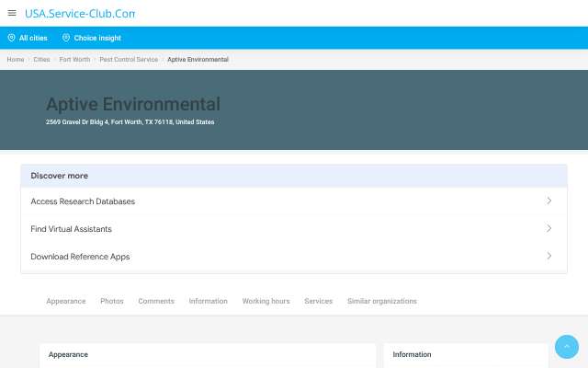Switch to the Appearance tab
This screenshot has height=368, width=588.
pyautogui.click(x=66, y=301)
